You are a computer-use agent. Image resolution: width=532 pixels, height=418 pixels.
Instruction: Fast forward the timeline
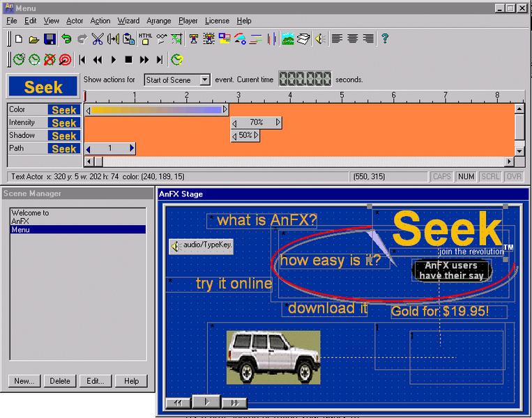[x=144, y=60]
